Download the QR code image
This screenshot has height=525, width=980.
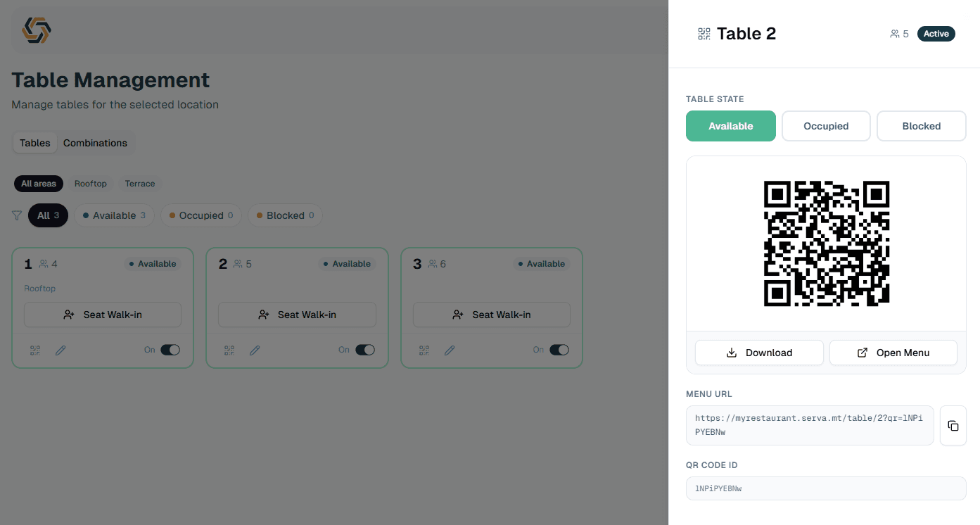pyautogui.click(x=759, y=353)
